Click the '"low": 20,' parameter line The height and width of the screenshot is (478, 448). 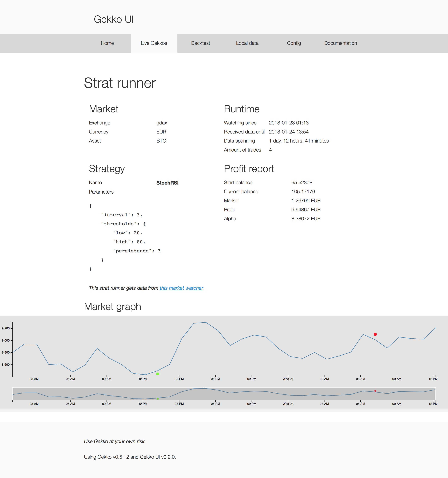tap(128, 233)
